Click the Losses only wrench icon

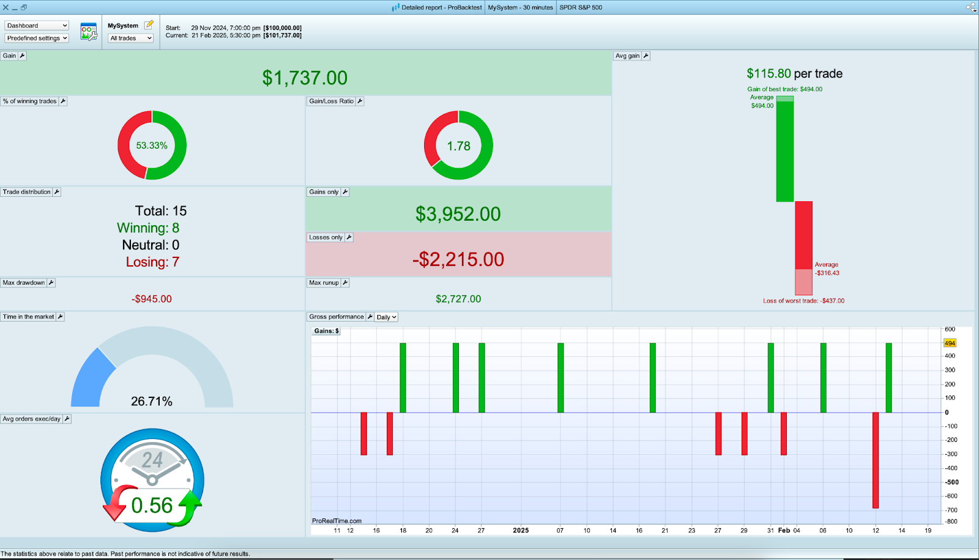(349, 237)
